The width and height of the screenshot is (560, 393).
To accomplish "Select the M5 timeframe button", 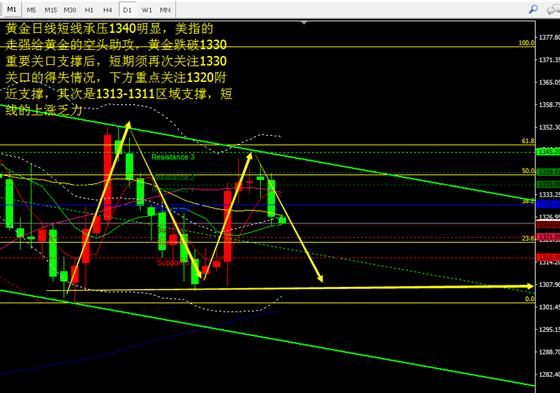I will tap(31, 10).
